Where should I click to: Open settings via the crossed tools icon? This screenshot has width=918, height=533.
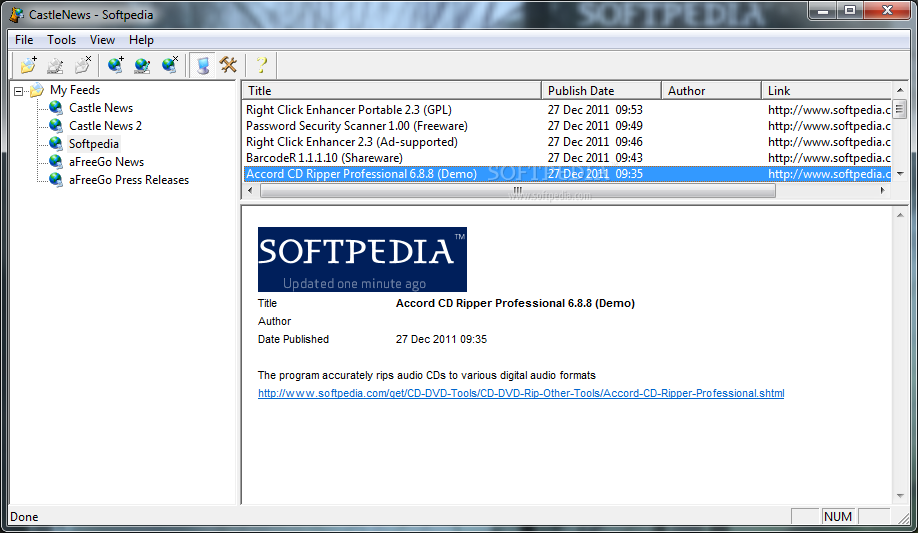coord(228,64)
